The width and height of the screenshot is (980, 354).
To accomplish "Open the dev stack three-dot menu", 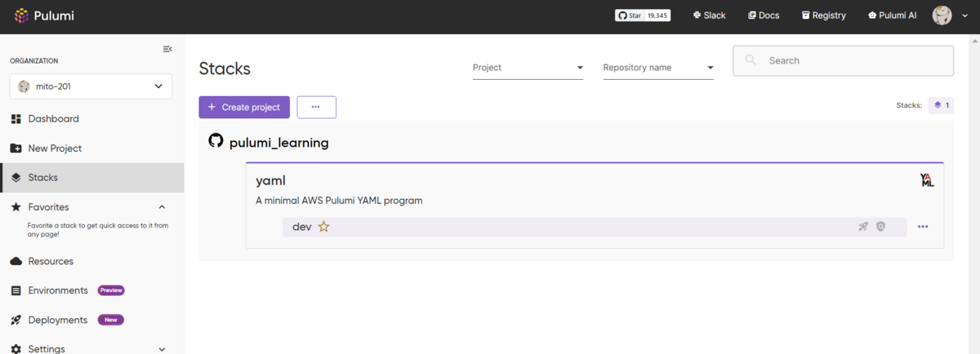I will [923, 227].
